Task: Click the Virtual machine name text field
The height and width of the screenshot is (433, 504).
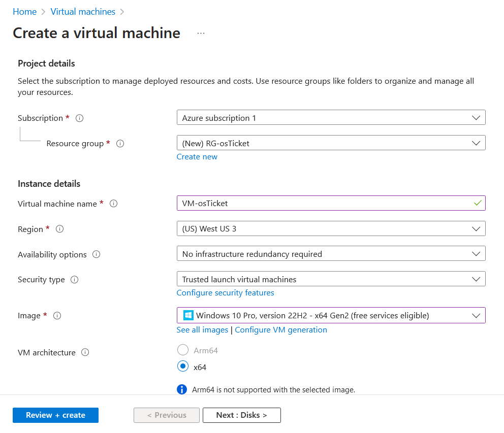Action: pyautogui.click(x=325, y=203)
